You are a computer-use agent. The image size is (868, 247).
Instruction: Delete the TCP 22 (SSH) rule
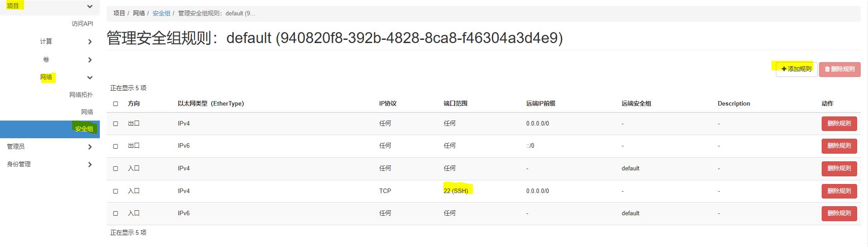(839, 191)
